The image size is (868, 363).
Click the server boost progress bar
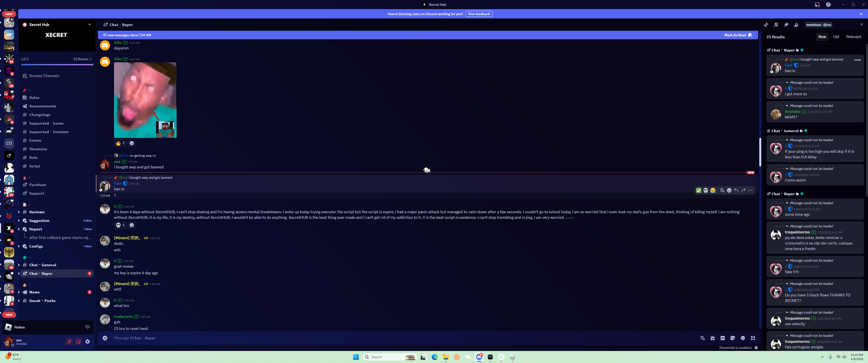[57, 64]
